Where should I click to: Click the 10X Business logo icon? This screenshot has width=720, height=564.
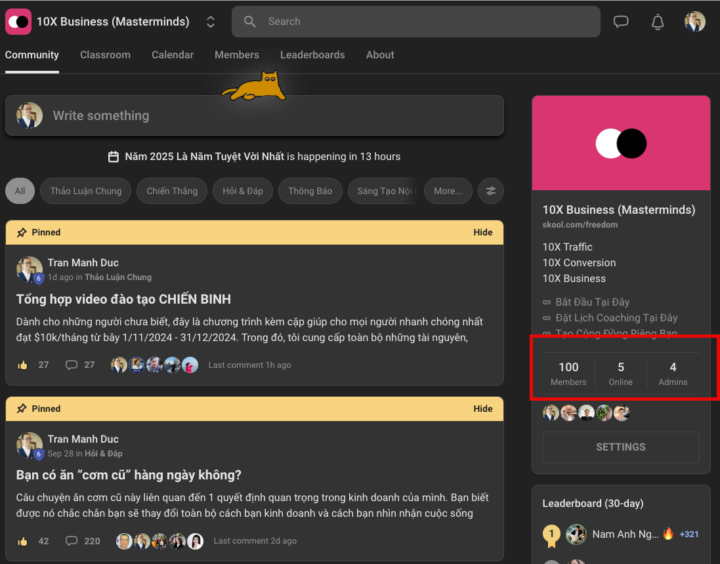(x=18, y=21)
